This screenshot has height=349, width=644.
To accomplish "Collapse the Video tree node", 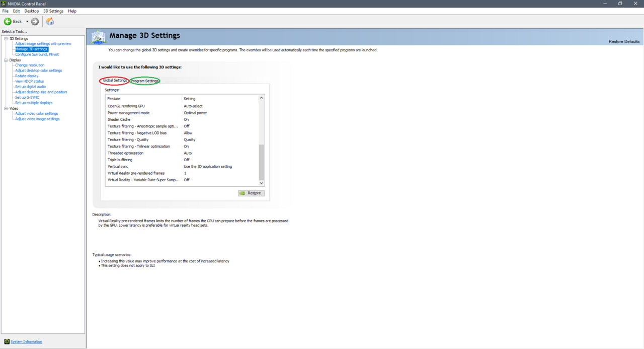I will [x=6, y=108].
